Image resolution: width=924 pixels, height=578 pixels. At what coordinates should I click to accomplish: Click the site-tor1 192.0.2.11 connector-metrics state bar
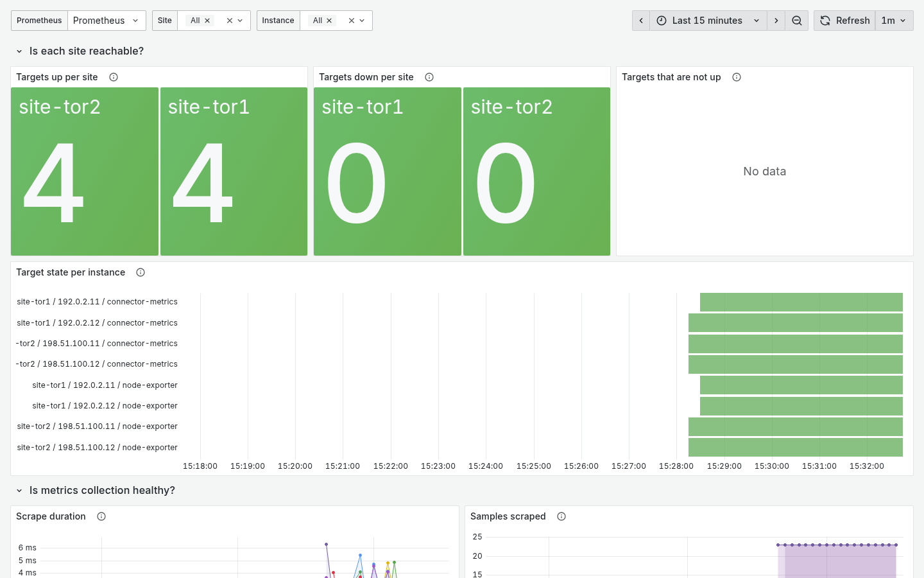(801, 302)
